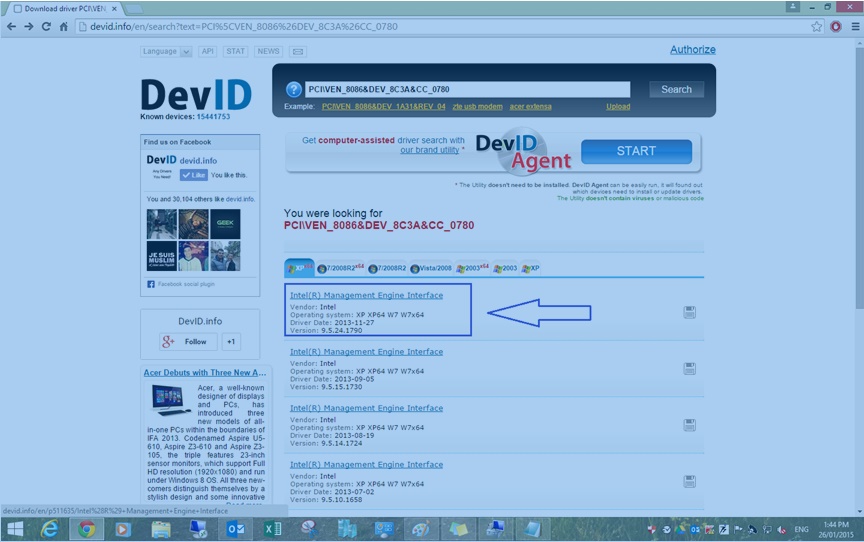The width and height of the screenshot is (864, 542).
Task: Open the Windows Start button
Action: point(15,529)
